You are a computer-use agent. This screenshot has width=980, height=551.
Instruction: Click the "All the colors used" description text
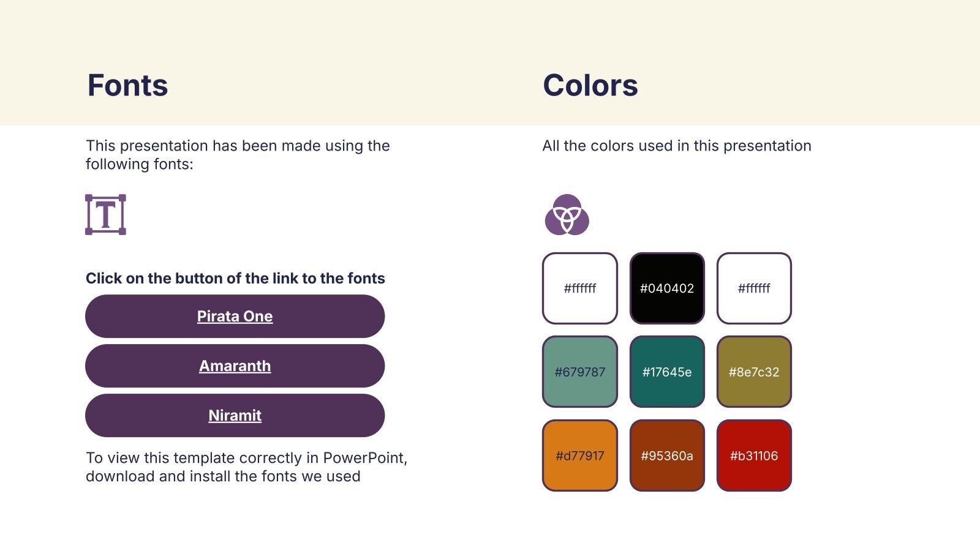click(x=676, y=146)
